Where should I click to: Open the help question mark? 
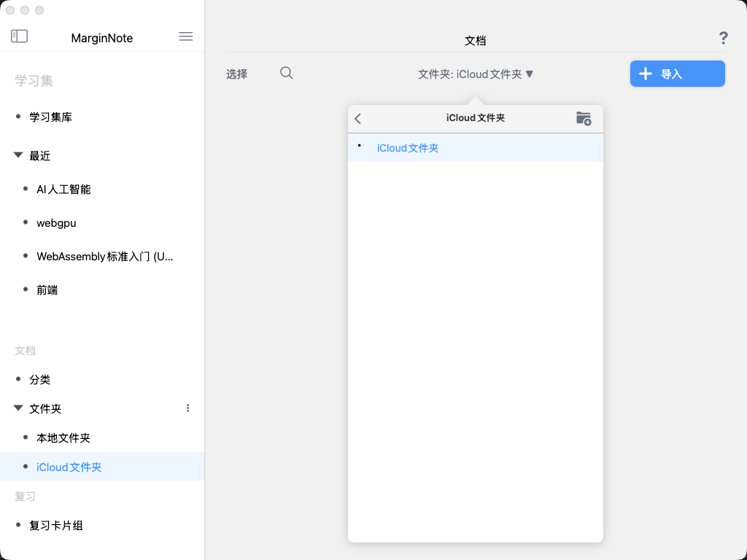click(723, 38)
